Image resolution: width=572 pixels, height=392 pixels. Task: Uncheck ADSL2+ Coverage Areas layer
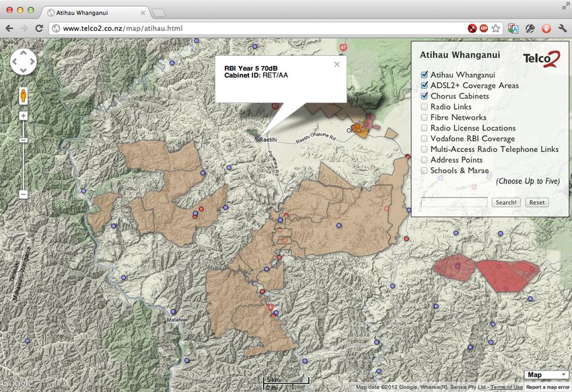pos(424,85)
